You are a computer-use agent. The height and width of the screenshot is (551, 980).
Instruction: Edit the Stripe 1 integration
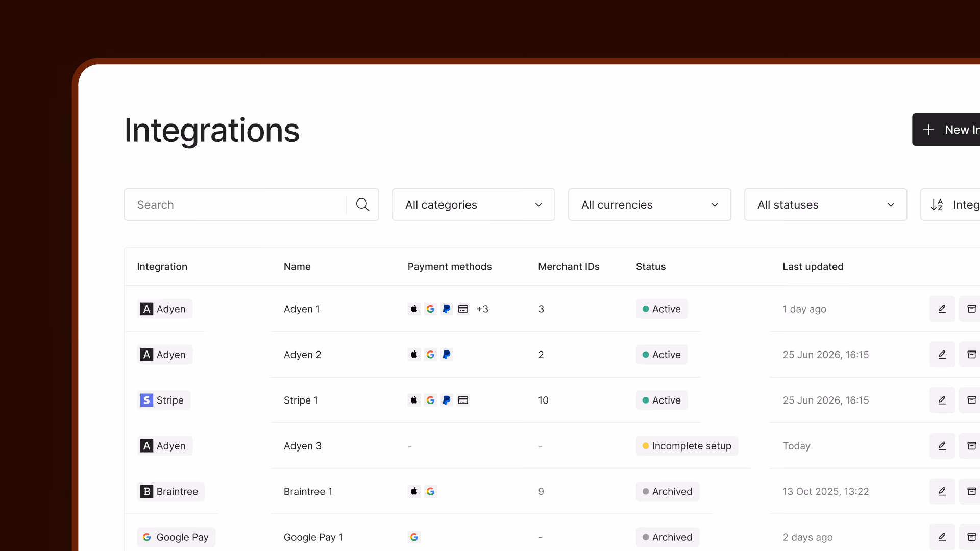pos(942,400)
